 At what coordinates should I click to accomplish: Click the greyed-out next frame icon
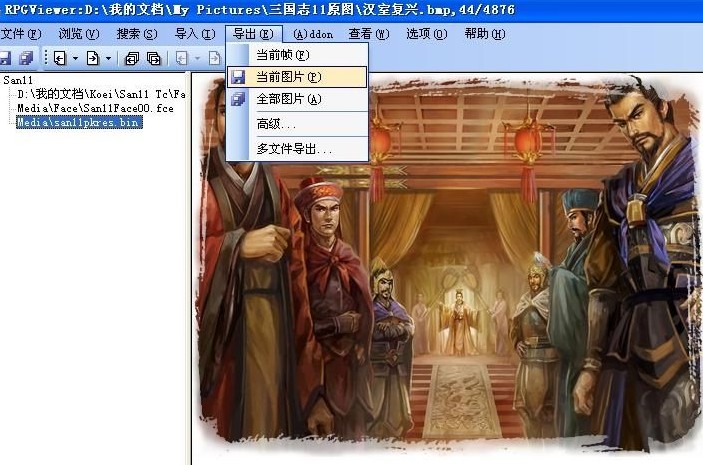click(x=215, y=58)
